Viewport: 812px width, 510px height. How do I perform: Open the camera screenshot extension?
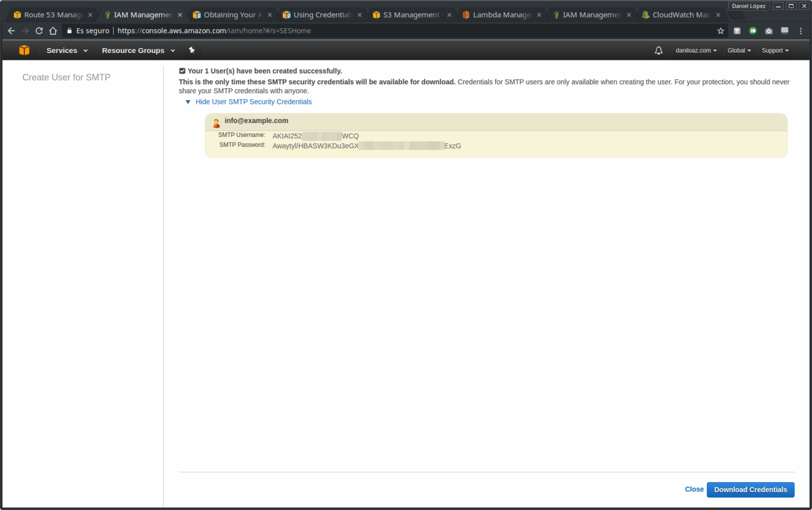[768, 30]
